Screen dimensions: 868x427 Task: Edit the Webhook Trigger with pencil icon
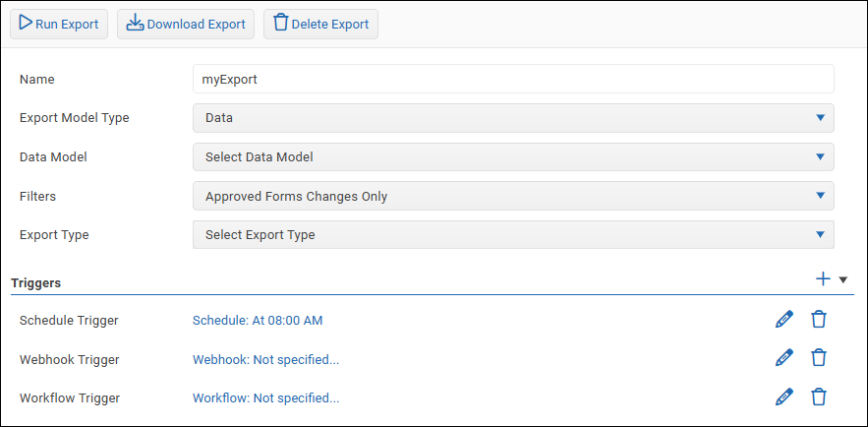point(783,359)
